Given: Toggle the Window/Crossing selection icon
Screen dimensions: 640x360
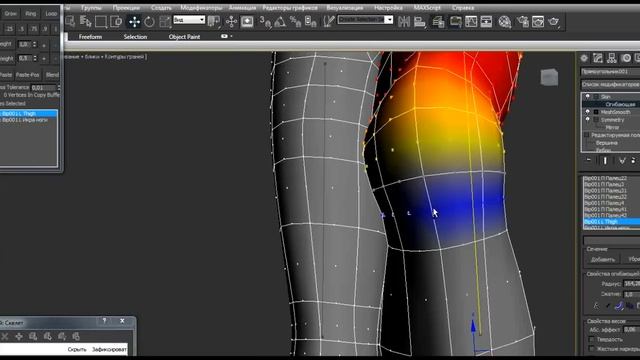Looking at the screenshot, I should (x=116, y=22).
